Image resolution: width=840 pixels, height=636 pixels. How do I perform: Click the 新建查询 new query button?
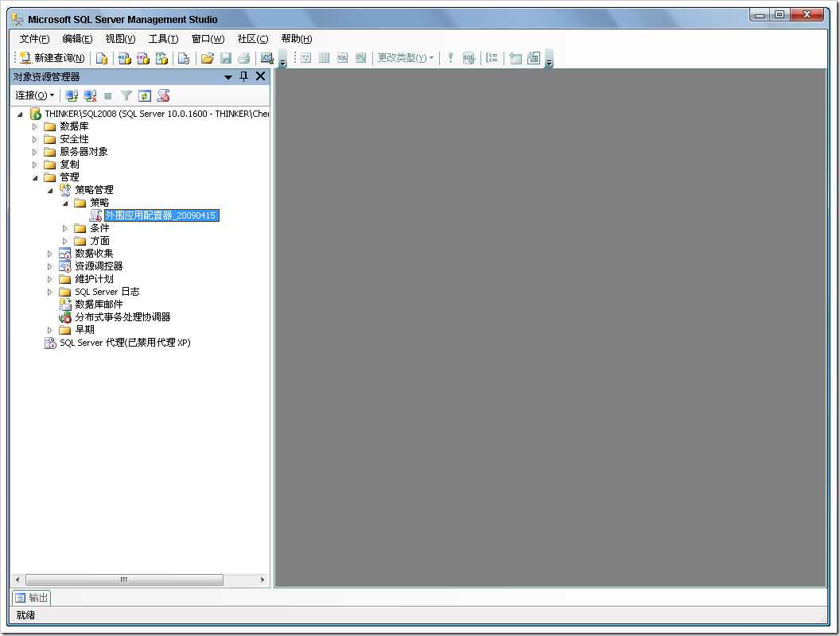[52, 58]
